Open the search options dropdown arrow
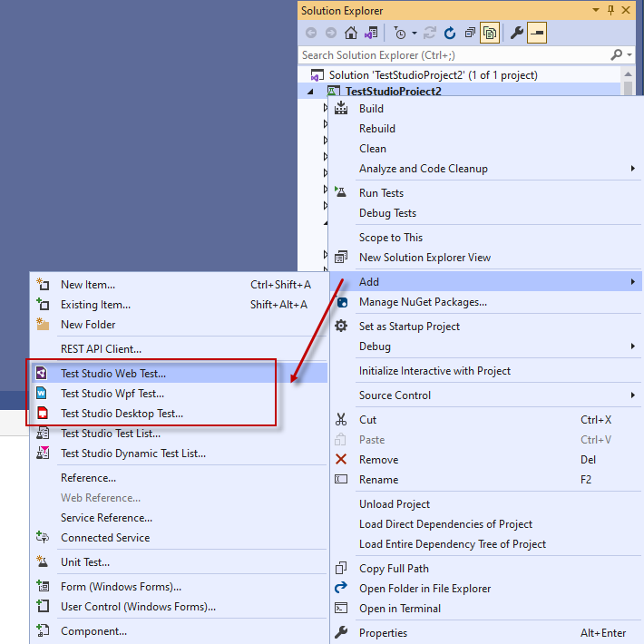 [x=629, y=54]
